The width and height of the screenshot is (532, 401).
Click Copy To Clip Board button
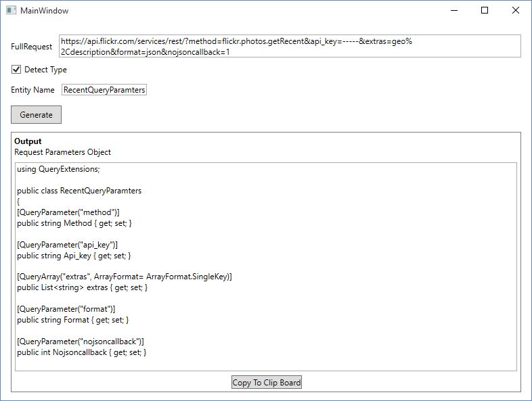point(267,382)
